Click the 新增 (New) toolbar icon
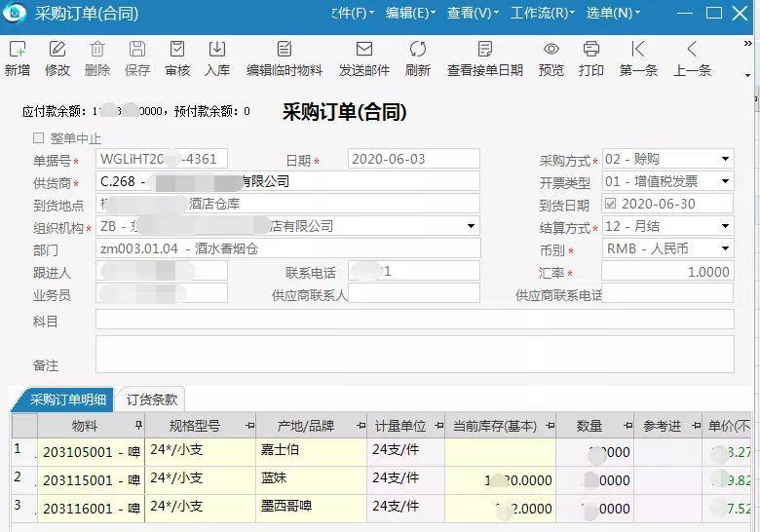Screen dimensions: 760x532 pos(18,49)
